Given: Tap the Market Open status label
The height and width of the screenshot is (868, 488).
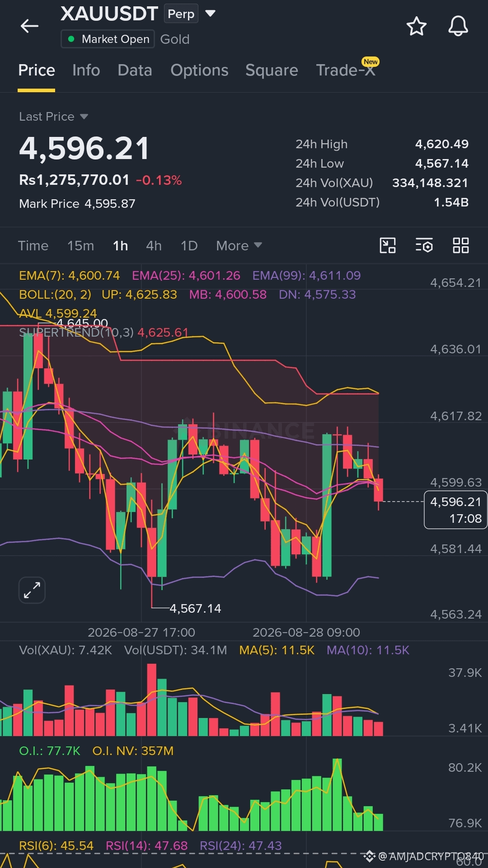Looking at the screenshot, I should pos(108,39).
